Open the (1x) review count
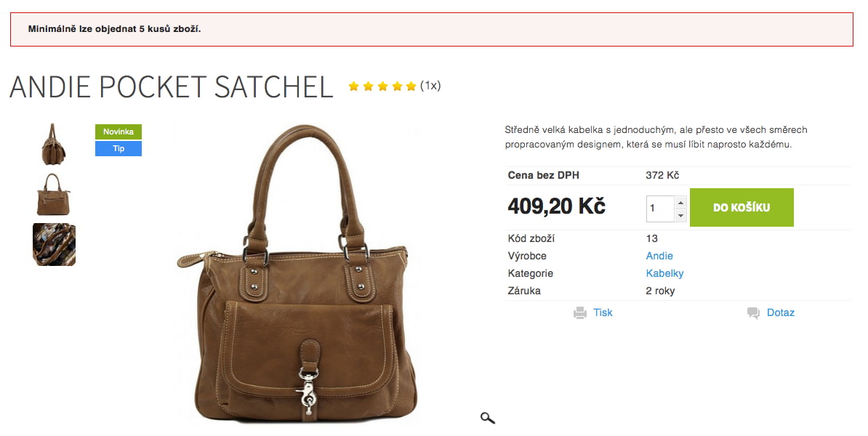The width and height of the screenshot is (868, 436). tap(430, 85)
